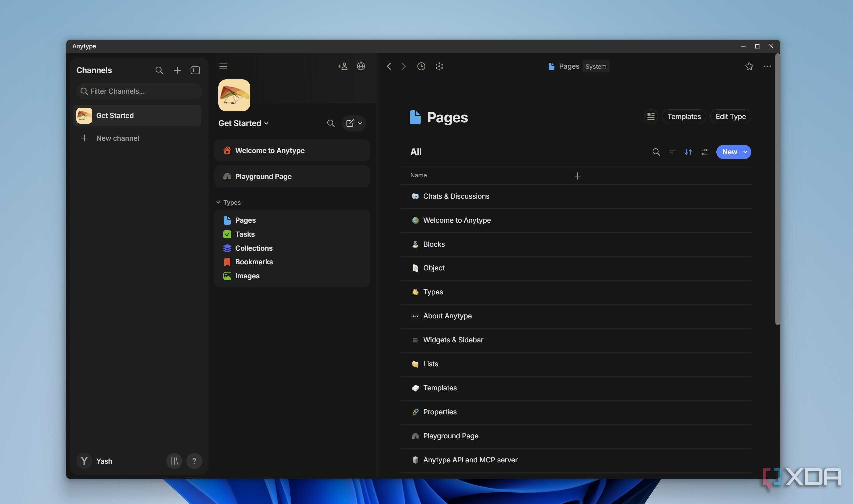This screenshot has height=504, width=853.
Task: Click the layout icon left of Templates
Action: [651, 117]
